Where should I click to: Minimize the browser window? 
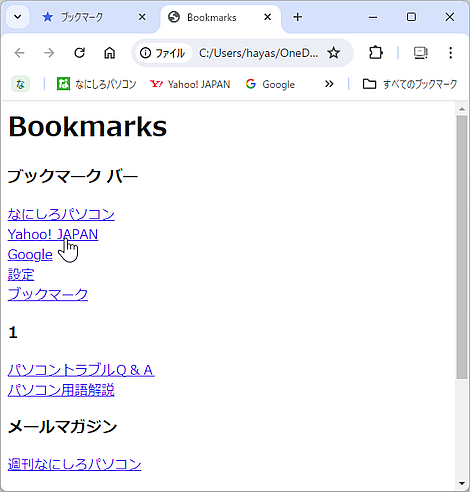click(373, 17)
